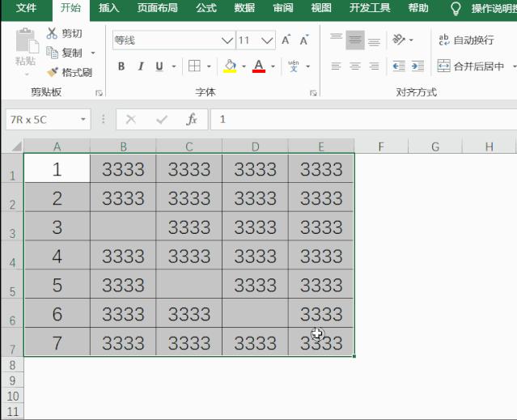Toggle Wrap Text (自动换行)
The width and height of the screenshot is (517, 420).
466,40
